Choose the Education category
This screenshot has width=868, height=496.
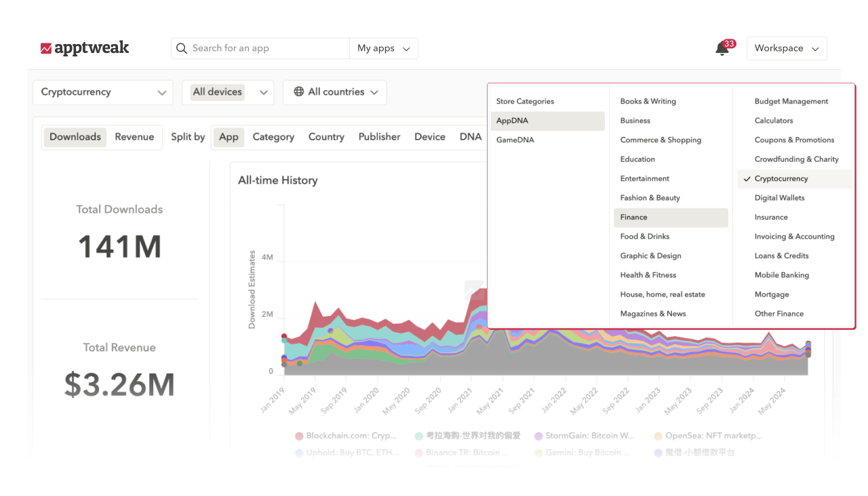pos(671,159)
